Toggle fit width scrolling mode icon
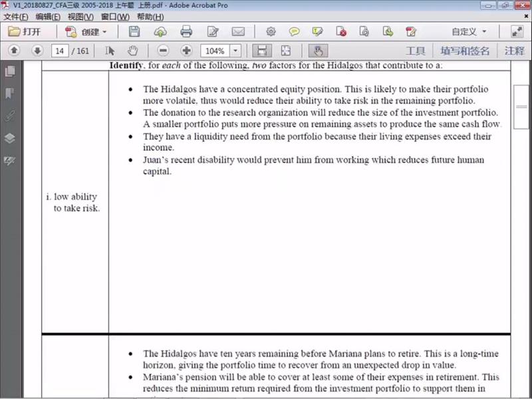Viewport: 532px width, 399px height. [262, 51]
